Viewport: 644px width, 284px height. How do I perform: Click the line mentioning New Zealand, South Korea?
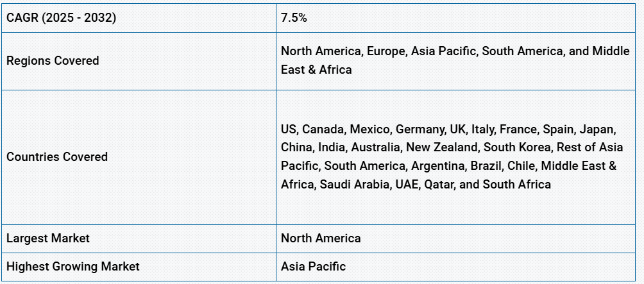452,147
